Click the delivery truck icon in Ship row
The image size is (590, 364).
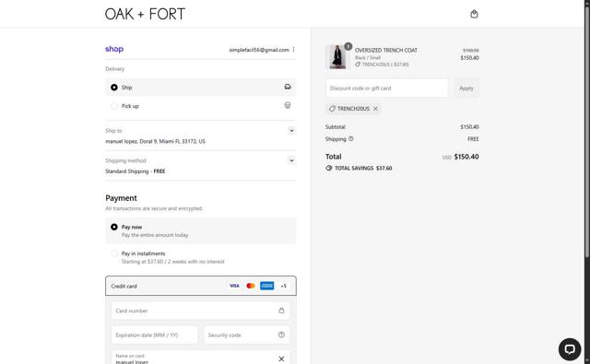pyautogui.click(x=288, y=87)
